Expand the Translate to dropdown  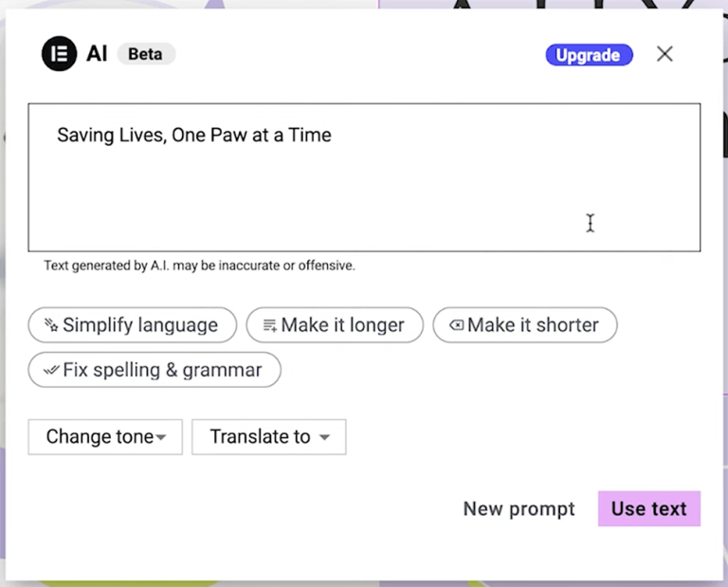tap(269, 436)
